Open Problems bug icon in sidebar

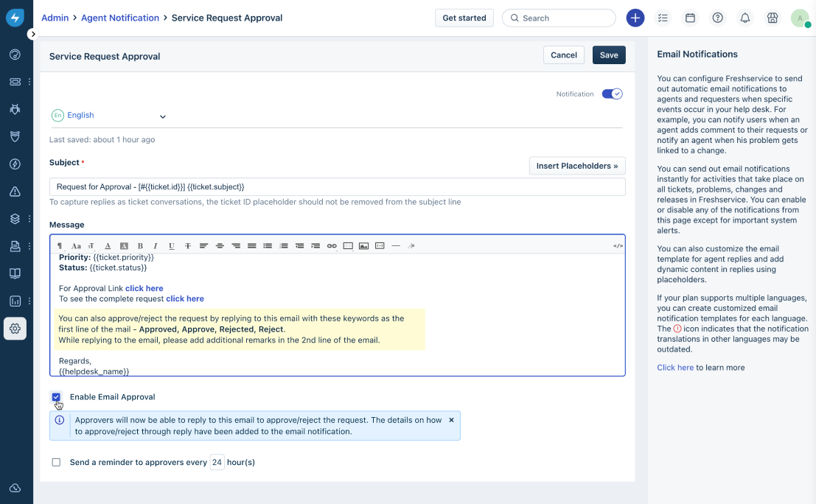click(x=15, y=109)
